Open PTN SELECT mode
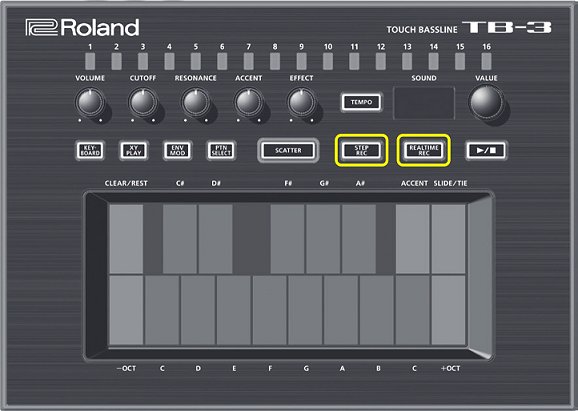This screenshot has height=411, width=578. [221, 150]
